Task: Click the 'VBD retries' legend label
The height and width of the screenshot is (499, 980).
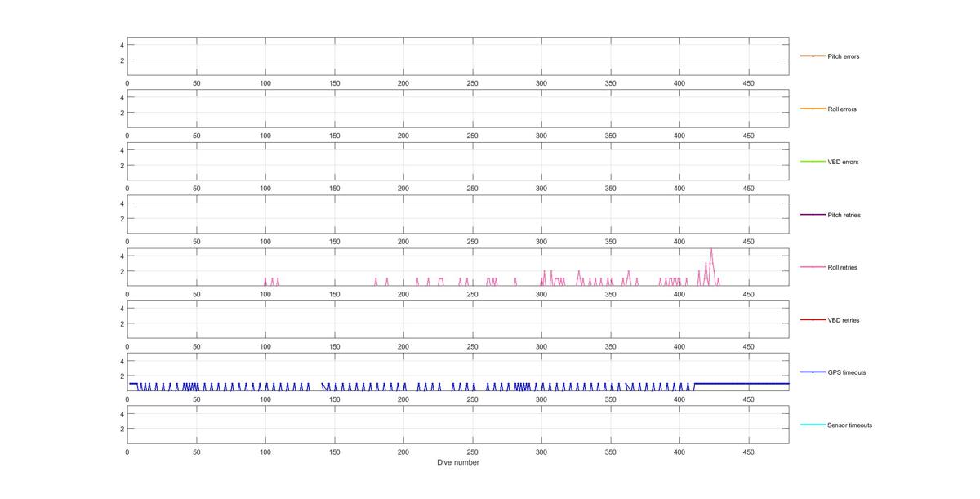Action: point(843,320)
